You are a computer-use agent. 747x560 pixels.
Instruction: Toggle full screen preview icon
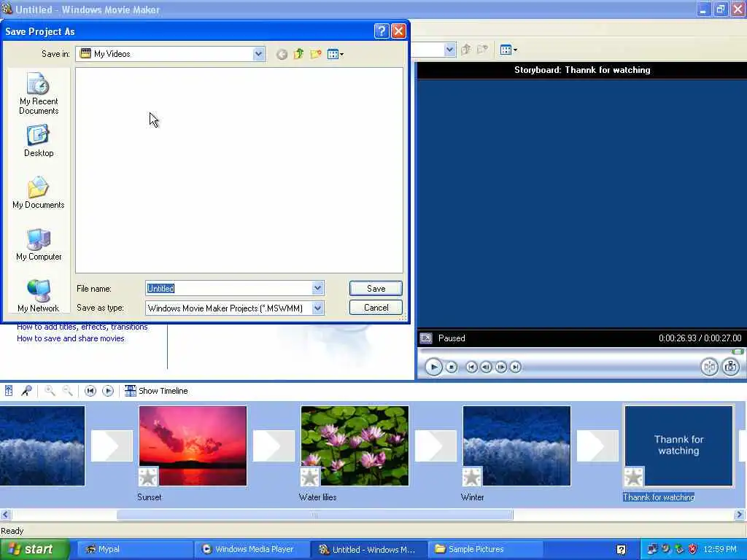pos(425,338)
